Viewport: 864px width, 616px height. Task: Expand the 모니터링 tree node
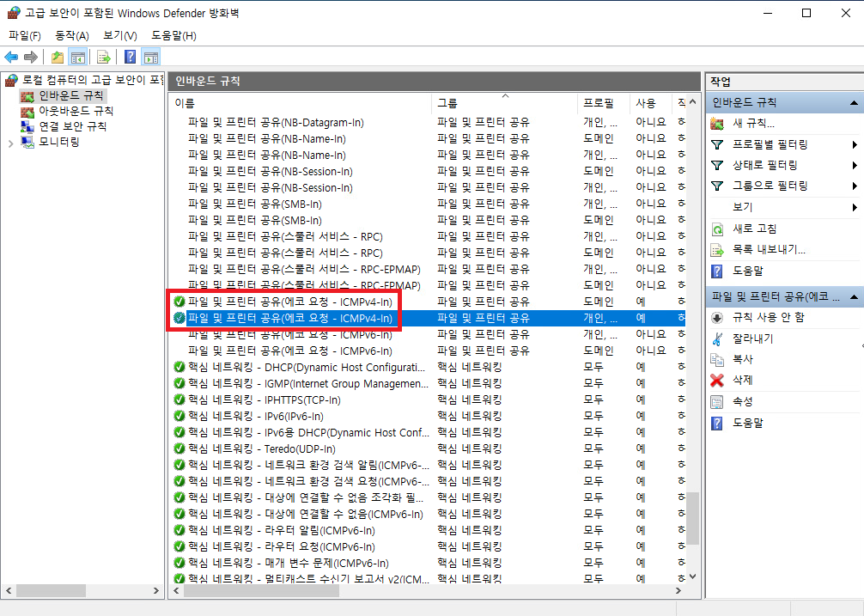point(11,143)
